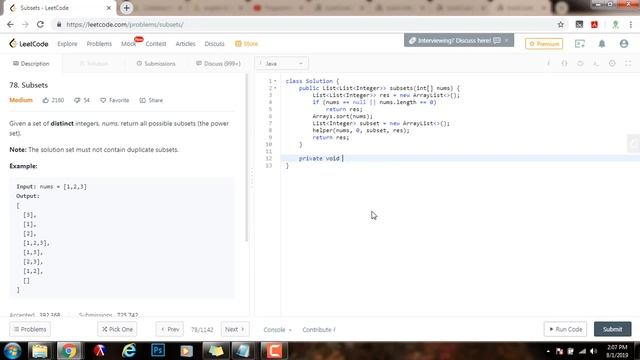Open the Windows Start menu
This screenshot has width=640, height=360.
click(12, 351)
